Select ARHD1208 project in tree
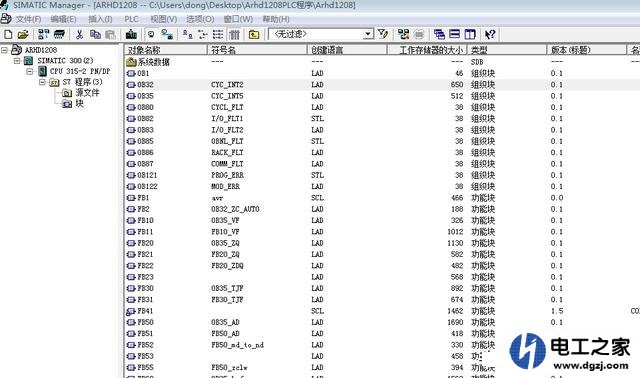 click(41, 50)
